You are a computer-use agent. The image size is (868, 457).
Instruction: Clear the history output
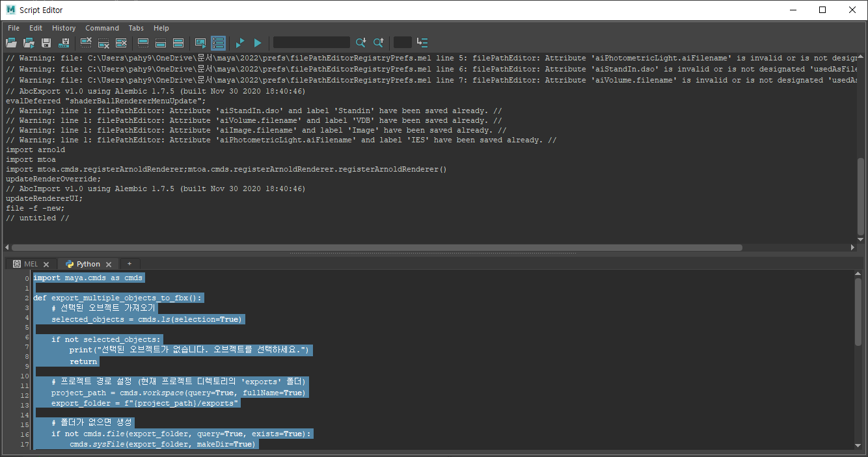(86, 43)
